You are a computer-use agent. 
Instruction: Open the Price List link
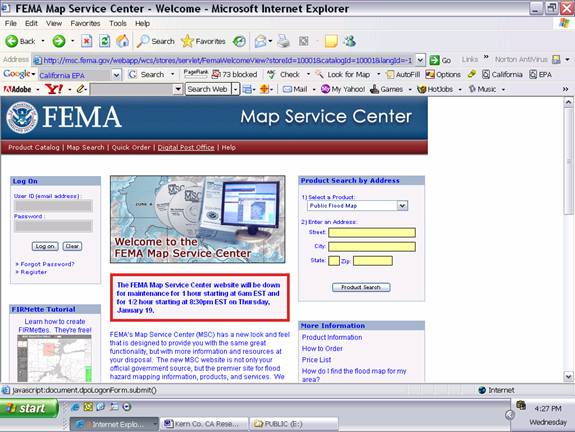coord(316,360)
